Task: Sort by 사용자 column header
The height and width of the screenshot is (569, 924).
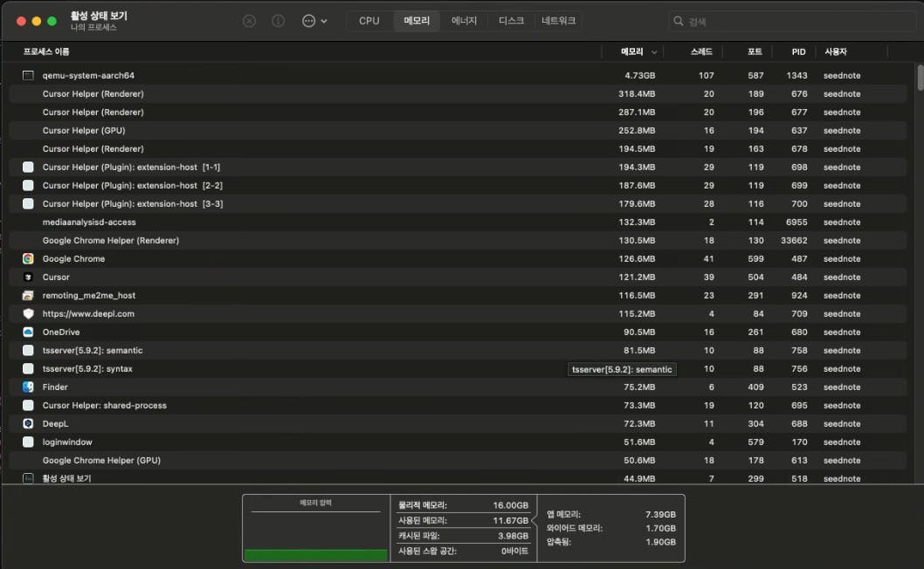Action: [836, 51]
